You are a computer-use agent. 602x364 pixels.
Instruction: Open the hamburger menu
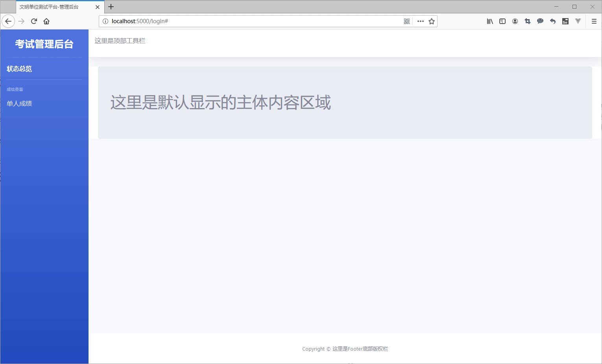coord(594,21)
